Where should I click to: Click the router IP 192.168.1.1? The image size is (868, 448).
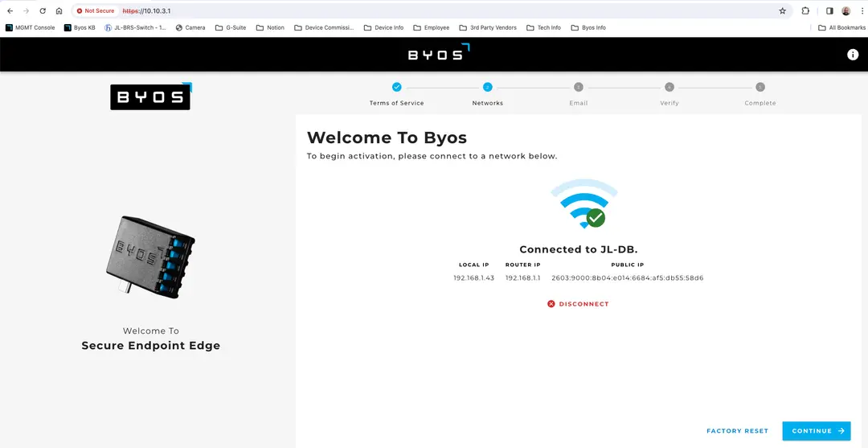[522, 278]
